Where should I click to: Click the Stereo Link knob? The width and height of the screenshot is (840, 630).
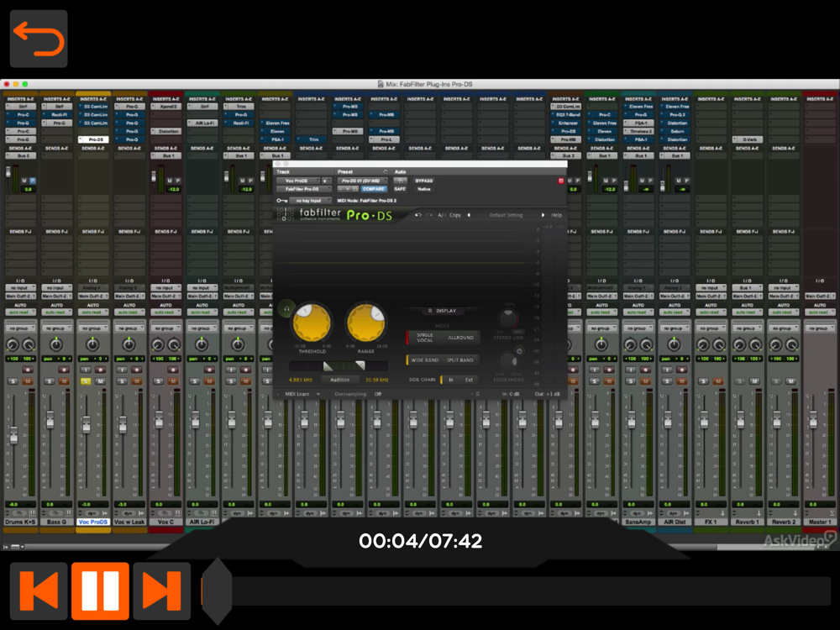507,319
